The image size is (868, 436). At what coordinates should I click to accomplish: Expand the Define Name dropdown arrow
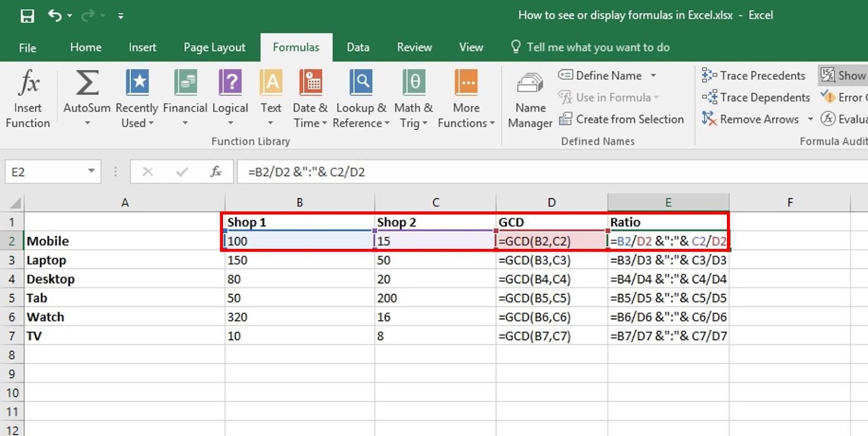tap(653, 76)
